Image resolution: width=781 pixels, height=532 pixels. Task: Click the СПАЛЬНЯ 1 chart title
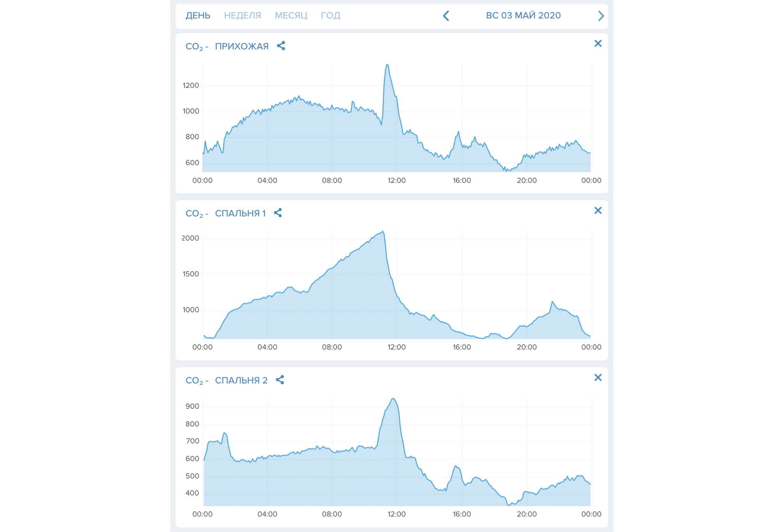pos(240,214)
